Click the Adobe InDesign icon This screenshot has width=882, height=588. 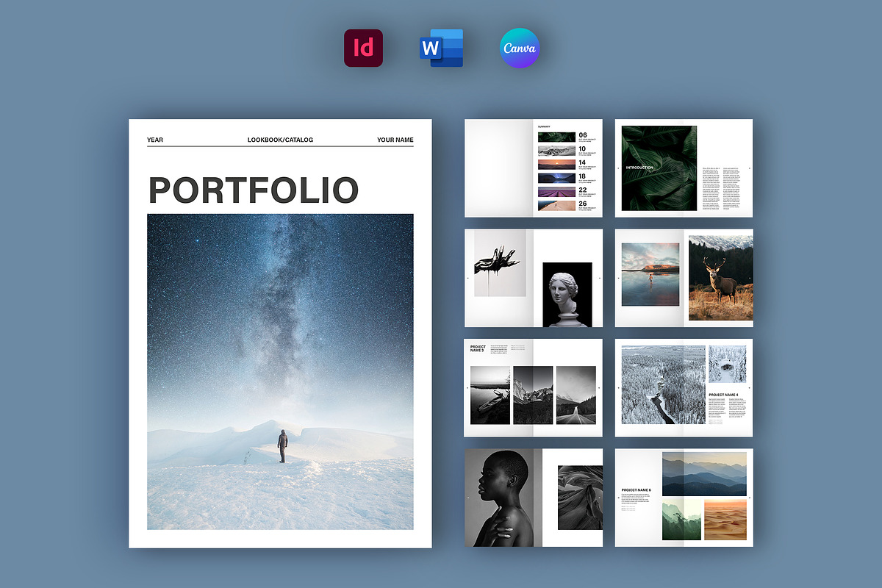click(363, 48)
